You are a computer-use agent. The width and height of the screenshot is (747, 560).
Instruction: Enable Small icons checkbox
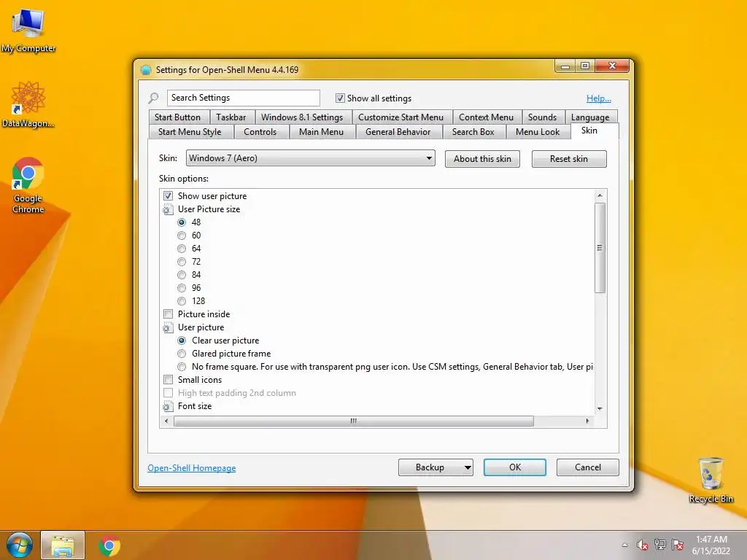pos(168,380)
